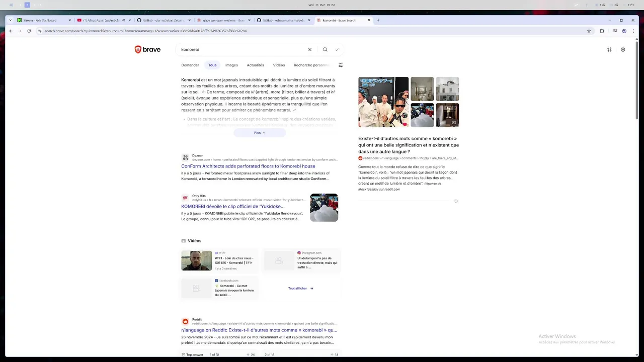Viewport: 644px width, 362px height.
Task: Open the KOMOREBI Yukidoke clip result link
Action: (x=233, y=206)
